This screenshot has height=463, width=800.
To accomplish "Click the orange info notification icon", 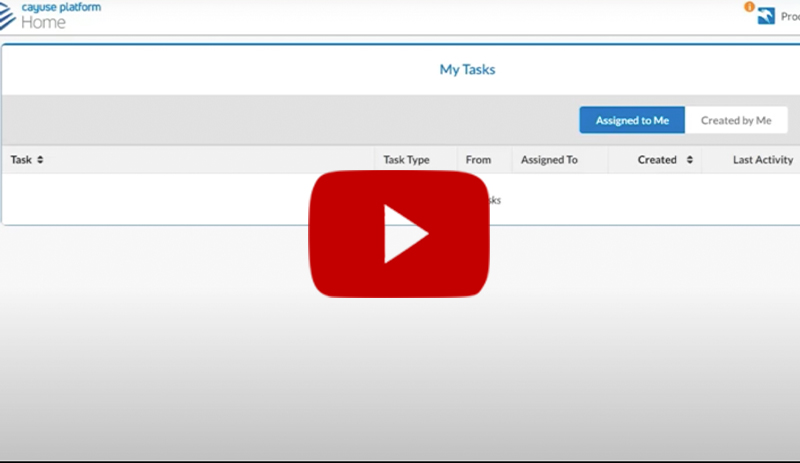I will tap(750, 7).
